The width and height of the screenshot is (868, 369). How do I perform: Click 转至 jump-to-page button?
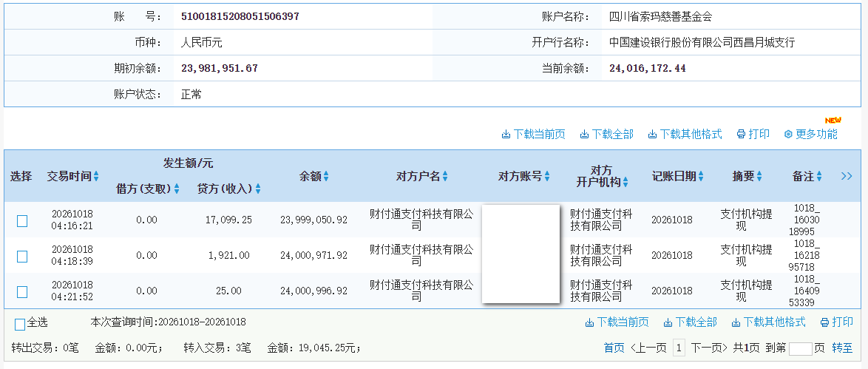click(x=843, y=348)
